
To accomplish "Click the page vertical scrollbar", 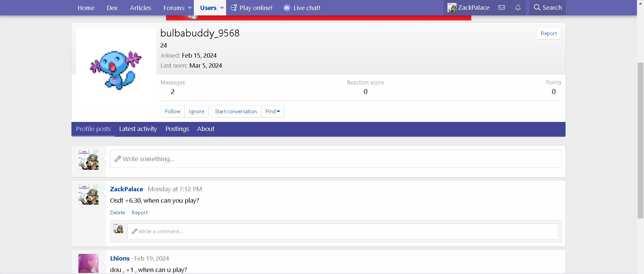I will pos(640,140).
